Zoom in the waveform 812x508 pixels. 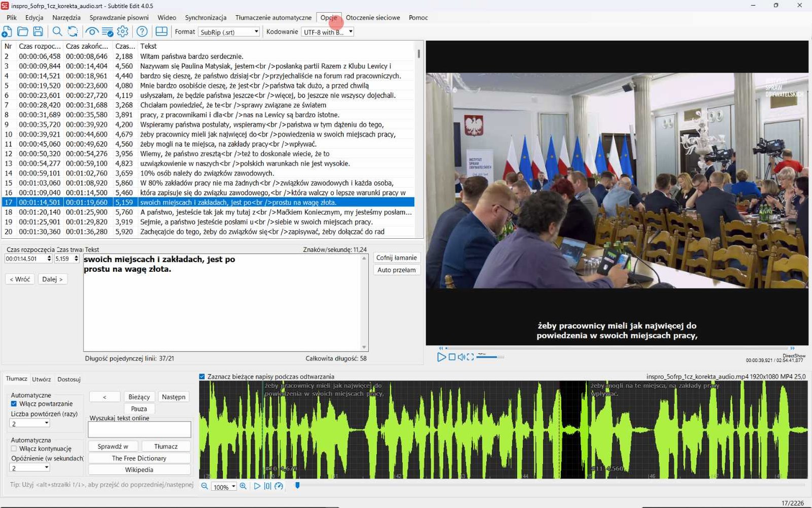click(243, 486)
